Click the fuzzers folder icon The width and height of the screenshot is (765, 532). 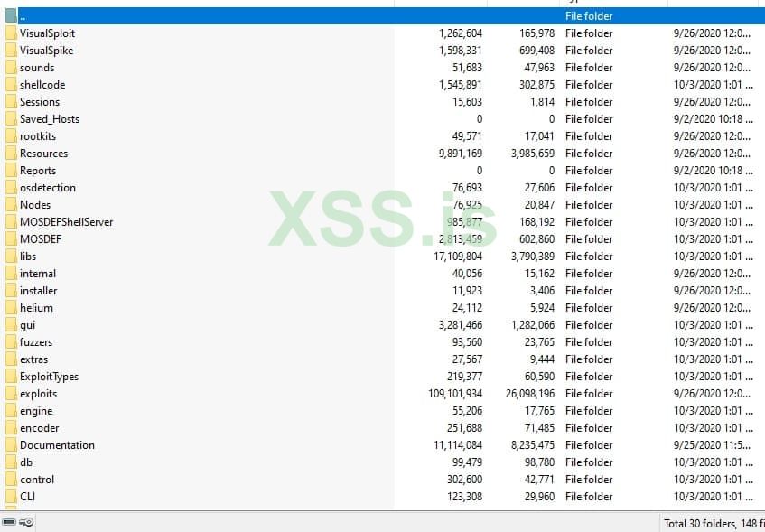click(x=11, y=341)
